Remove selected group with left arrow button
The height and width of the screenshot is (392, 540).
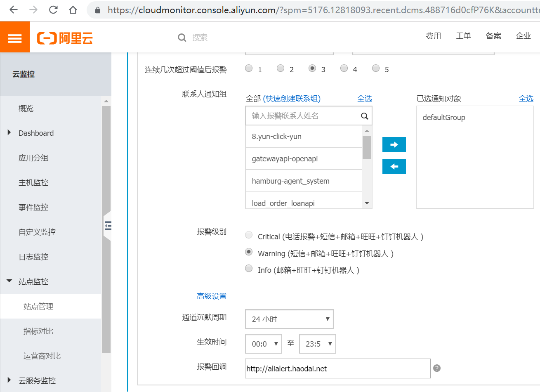pos(394,166)
